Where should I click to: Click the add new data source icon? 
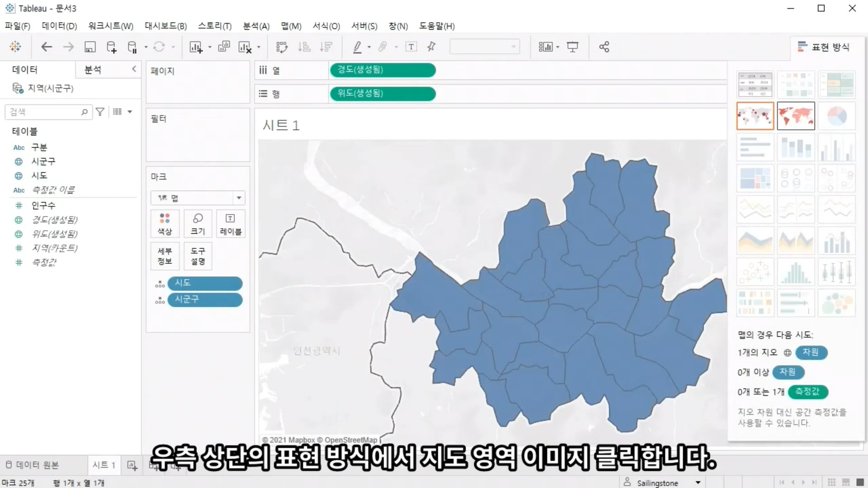[x=111, y=47]
